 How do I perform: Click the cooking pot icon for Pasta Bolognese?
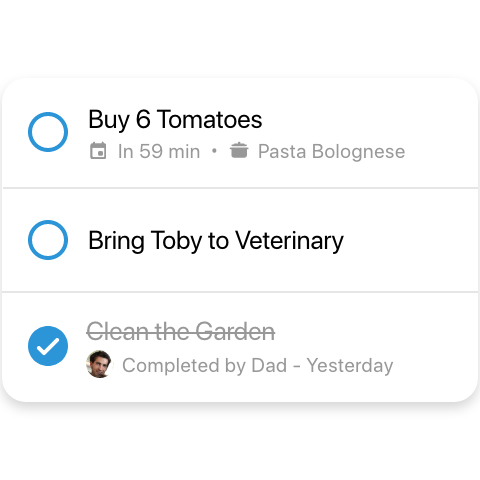[x=239, y=150]
